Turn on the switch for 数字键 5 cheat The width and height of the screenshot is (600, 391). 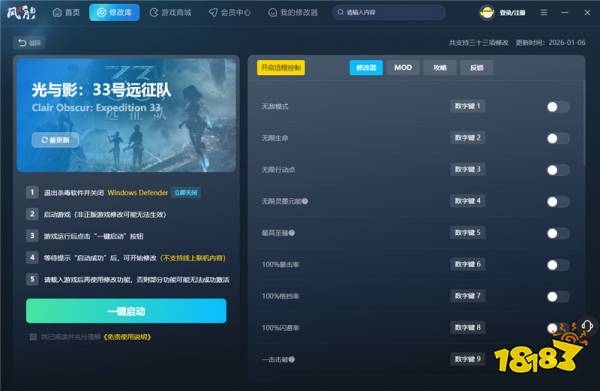pos(558,233)
